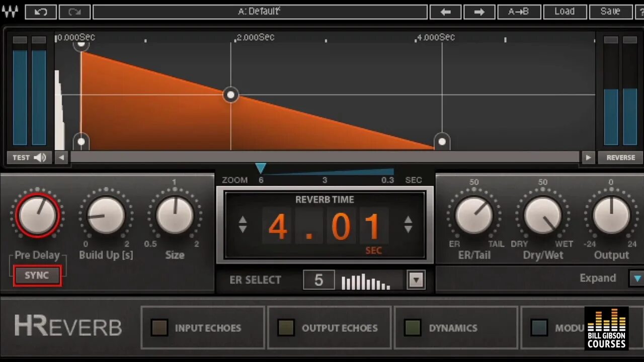The height and width of the screenshot is (362, 644).
Task: Select the middle envelope breakpoint handle
Action: click(x=231, y=95)
